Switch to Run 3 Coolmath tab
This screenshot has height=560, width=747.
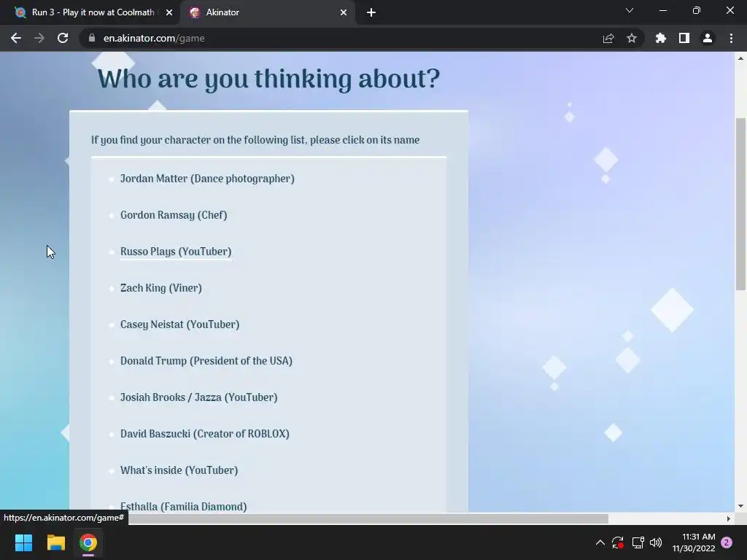coord(93,12)
